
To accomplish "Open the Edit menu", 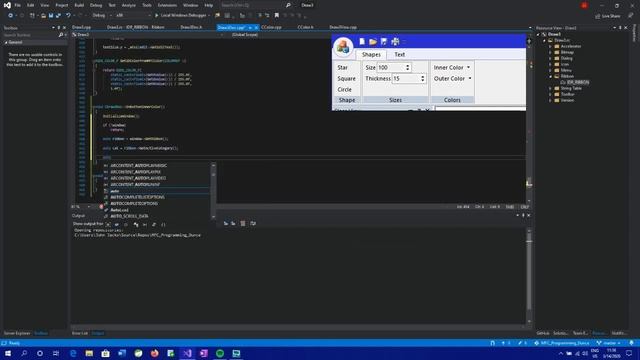I will tap(31, 5).
